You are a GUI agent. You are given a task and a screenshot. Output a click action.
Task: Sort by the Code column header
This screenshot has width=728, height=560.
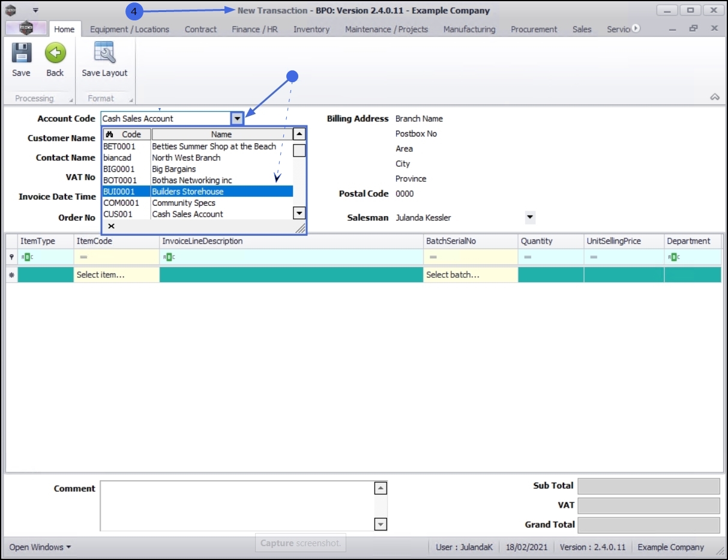pos(127,134)
